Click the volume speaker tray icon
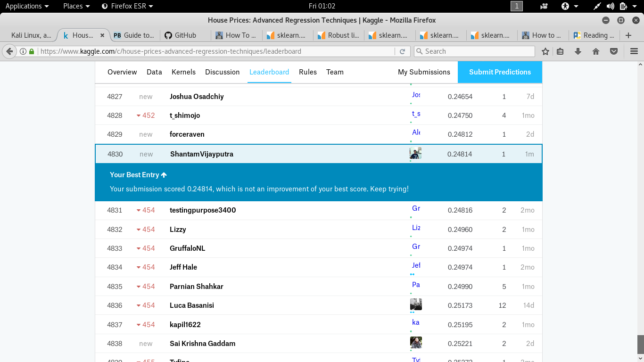644x362 pixels. [611, 6]
